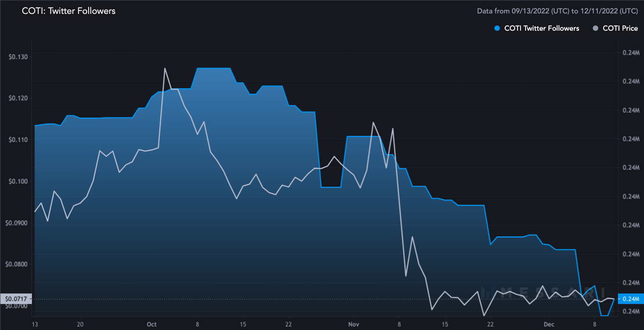The image size is (644, 330).
Task: Click the COTI: Twitter Followers chart title
Action: [68, 11]
